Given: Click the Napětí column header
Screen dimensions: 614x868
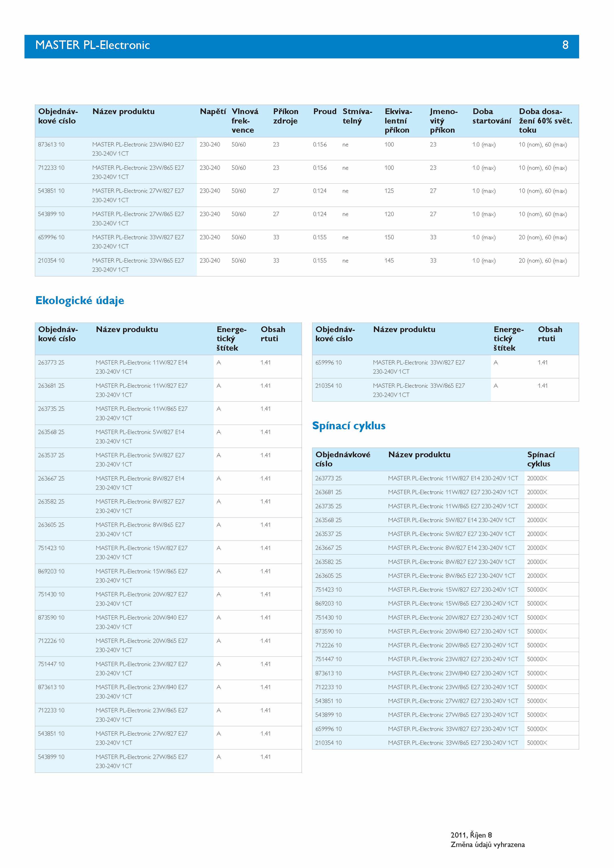Looking at the screenshot, I should (x=213, y=112).
